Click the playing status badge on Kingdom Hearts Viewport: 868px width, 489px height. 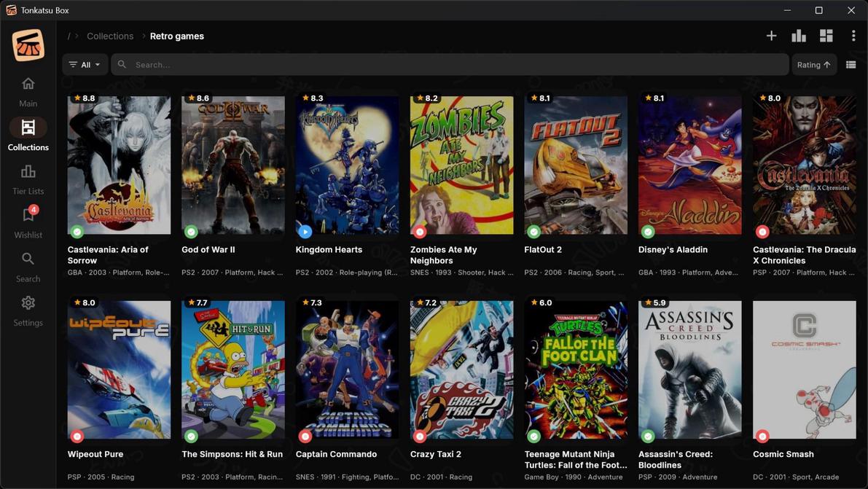point(305,232)
